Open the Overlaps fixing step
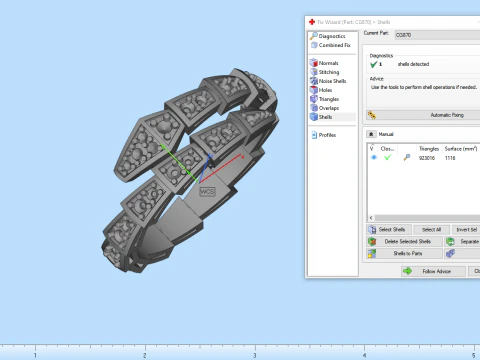The width and height of the screenshot is (480, 360). 324,108
